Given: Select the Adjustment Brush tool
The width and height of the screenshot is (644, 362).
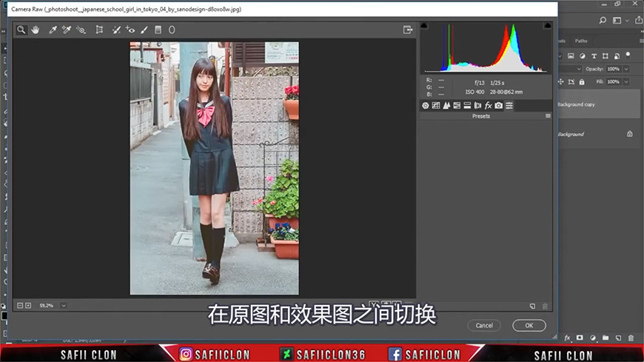Looking at the screenshot, I should point(144,30).
